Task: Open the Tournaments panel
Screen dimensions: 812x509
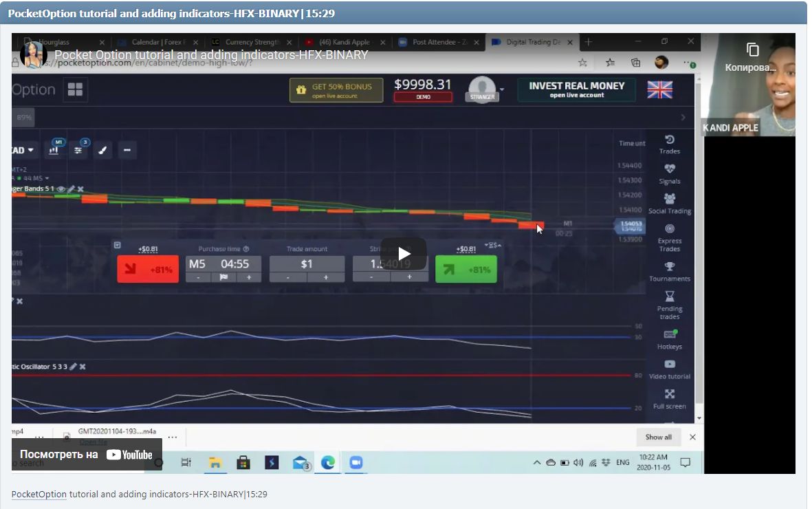Action: pos(669,270)
